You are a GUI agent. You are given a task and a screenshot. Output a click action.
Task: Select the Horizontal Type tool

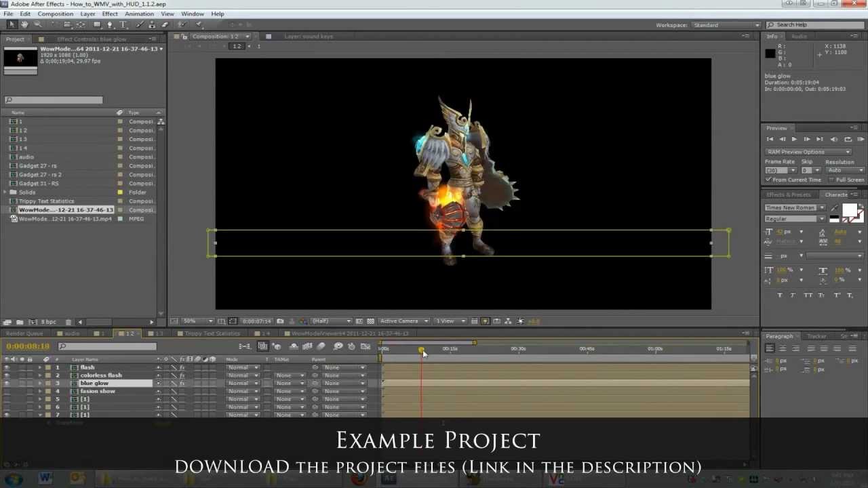[x=123, y=25]
